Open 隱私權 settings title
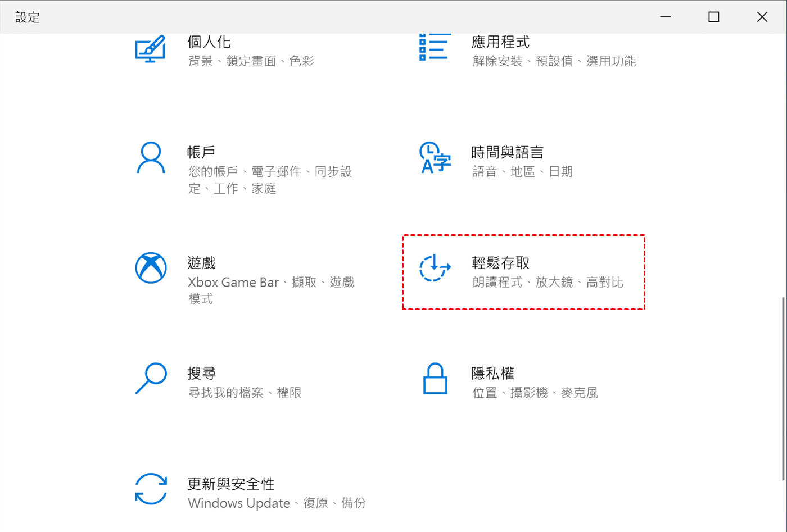 tap(493, 373)
